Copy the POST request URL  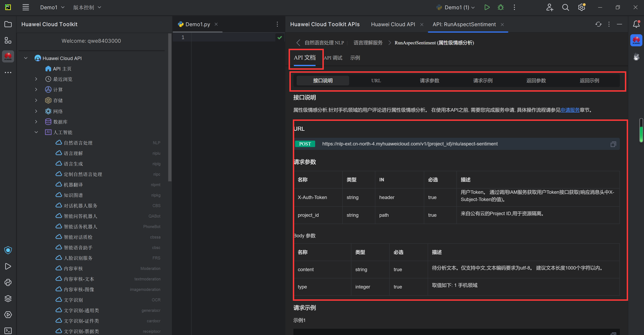point(613,144)
